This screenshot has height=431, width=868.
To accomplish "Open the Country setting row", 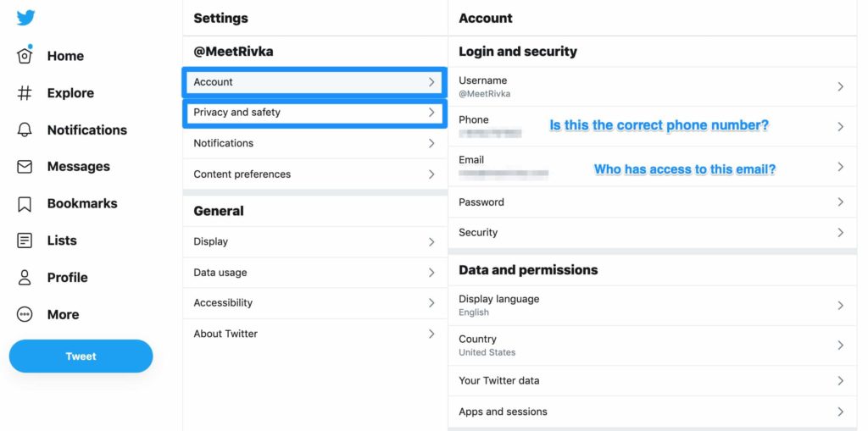I will 651,345.
